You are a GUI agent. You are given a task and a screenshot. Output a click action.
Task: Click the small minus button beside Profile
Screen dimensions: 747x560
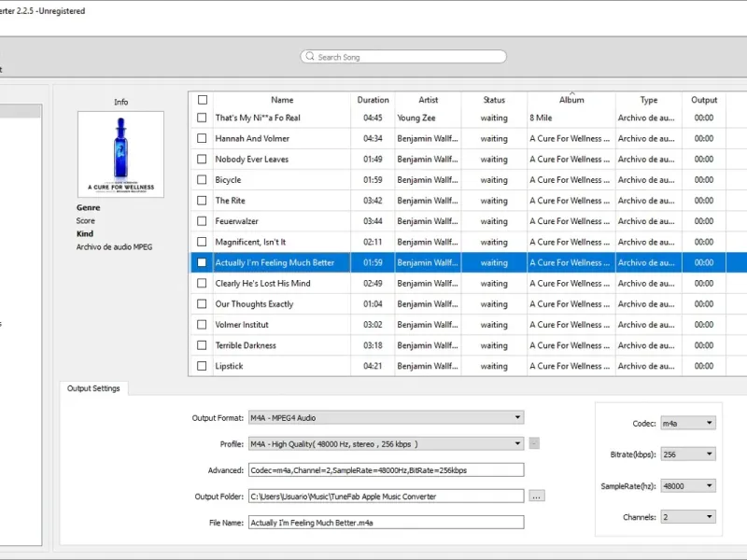point(534,444)
